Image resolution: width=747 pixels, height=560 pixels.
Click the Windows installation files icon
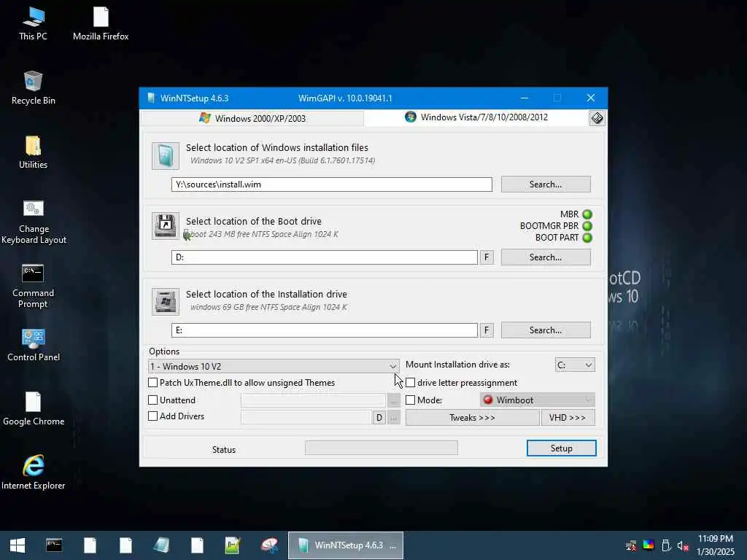tap(166, 156)
